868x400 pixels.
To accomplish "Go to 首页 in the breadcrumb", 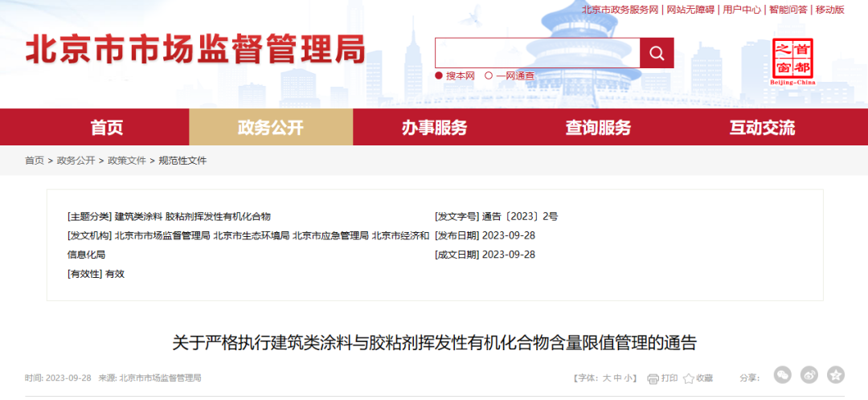I will tap(35, 161).
